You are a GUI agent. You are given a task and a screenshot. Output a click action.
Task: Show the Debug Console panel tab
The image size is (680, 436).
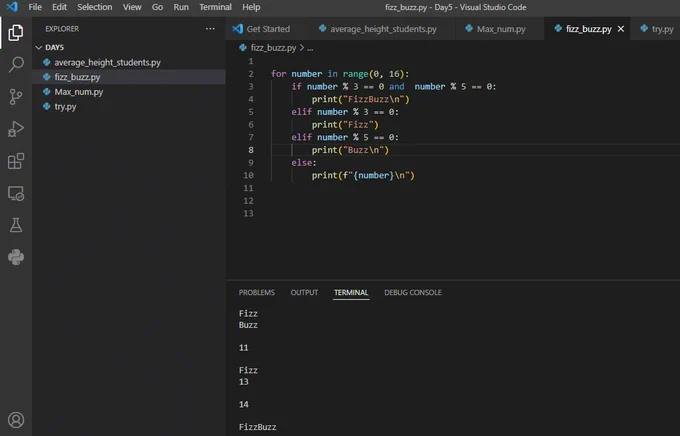[x=412, y=292]
